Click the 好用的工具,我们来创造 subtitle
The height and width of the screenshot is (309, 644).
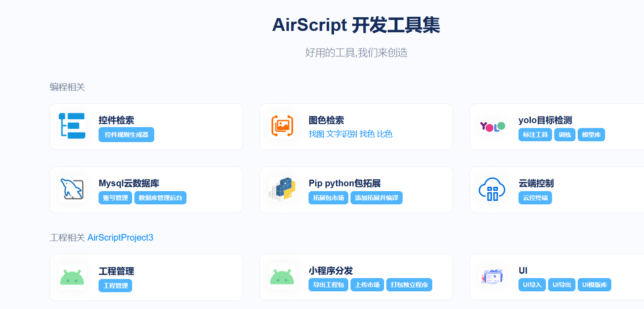356,53
